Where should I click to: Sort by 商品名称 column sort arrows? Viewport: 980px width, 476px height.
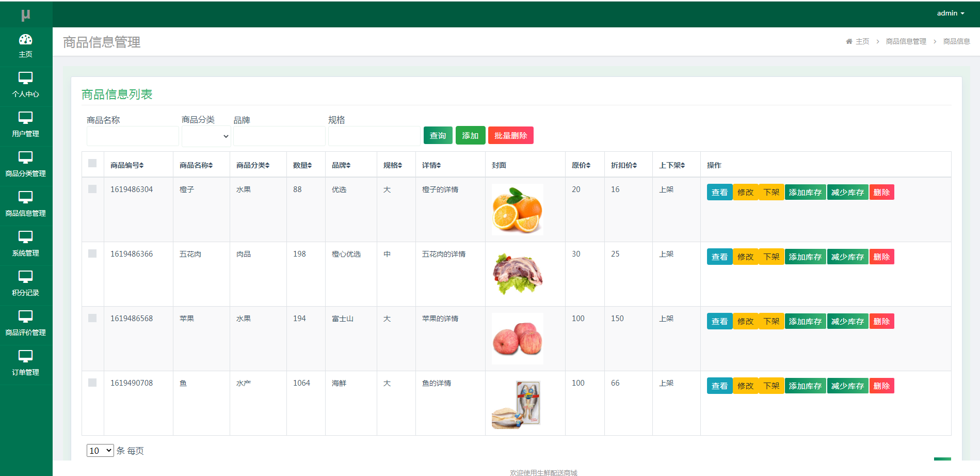211,165
